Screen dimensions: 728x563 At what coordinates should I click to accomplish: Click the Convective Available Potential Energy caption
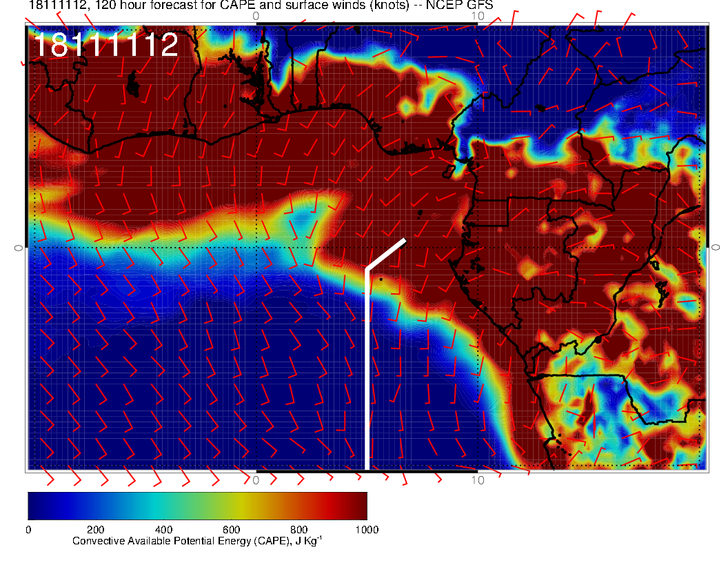click(x=196, y=542)
